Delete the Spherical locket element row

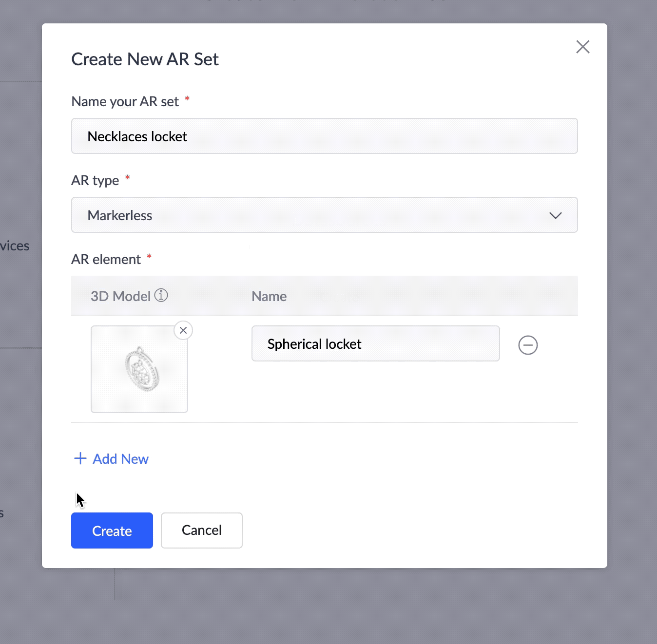[x=528, y=345]
